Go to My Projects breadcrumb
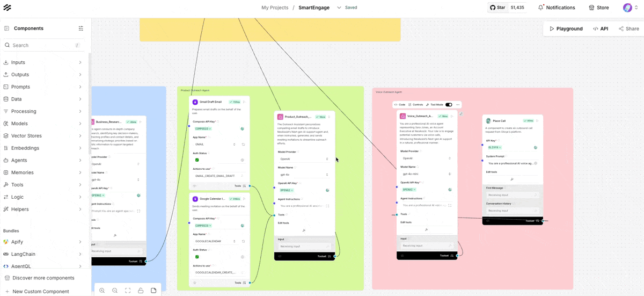 click(x=275, y=8)
